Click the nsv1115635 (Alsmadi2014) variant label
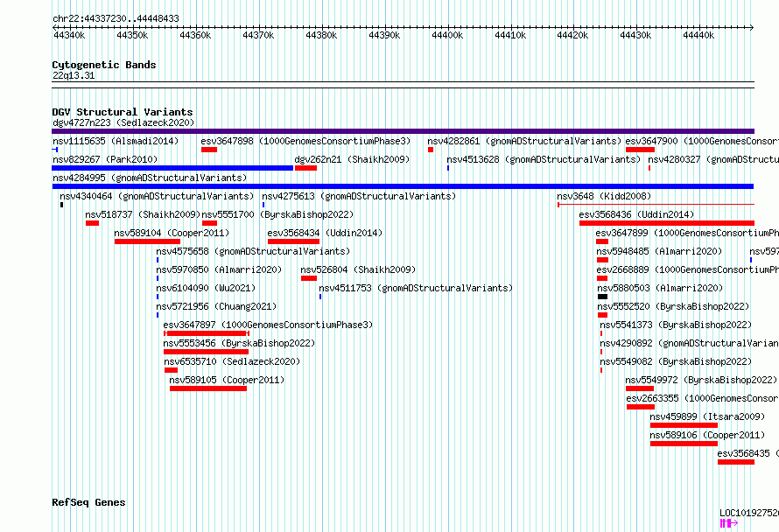The image size is (779, 532). click(x=116, y=141)
